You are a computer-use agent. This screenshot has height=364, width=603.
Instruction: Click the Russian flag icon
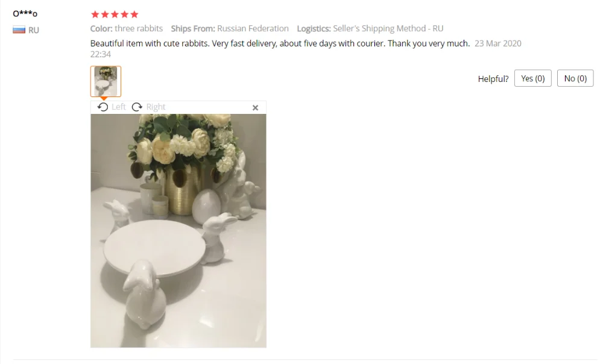coord(19,30)
